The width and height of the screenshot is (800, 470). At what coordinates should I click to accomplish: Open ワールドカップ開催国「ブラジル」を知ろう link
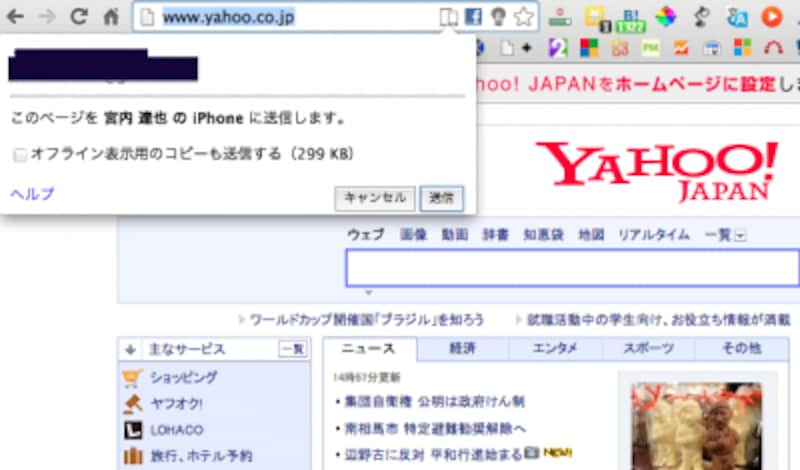coord(366,320)
